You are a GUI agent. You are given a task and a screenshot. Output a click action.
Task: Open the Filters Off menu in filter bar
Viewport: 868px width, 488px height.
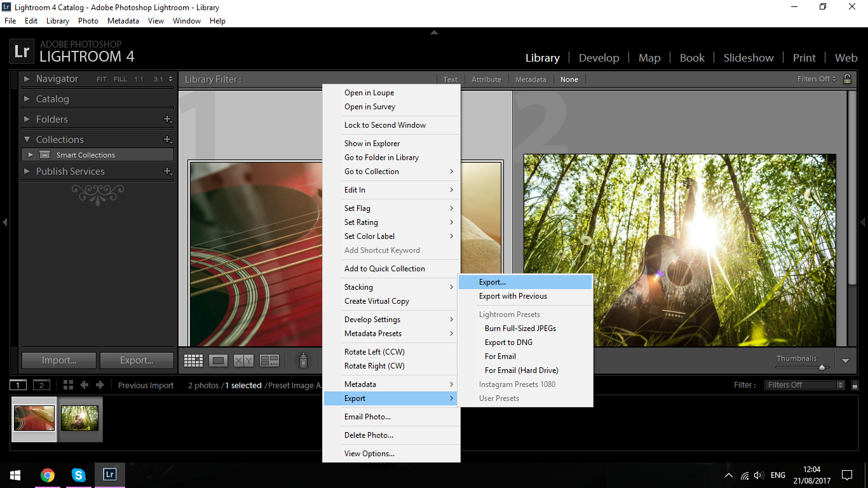click(x=817, y=79)
